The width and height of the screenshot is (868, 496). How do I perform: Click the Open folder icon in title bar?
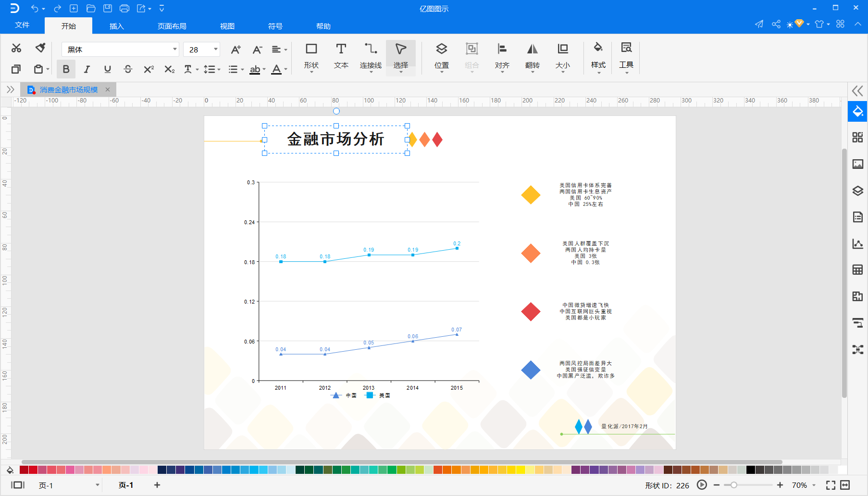coord(91,8)
